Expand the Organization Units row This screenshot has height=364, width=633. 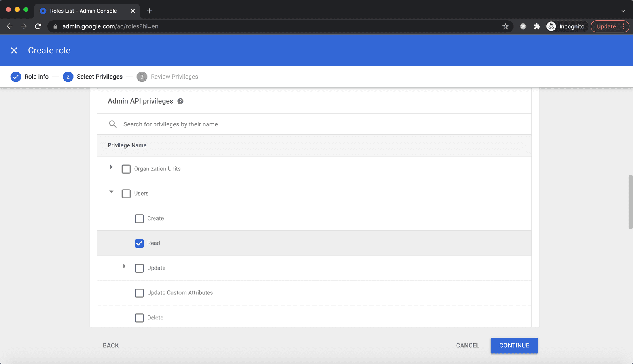(x=111, y=167)
